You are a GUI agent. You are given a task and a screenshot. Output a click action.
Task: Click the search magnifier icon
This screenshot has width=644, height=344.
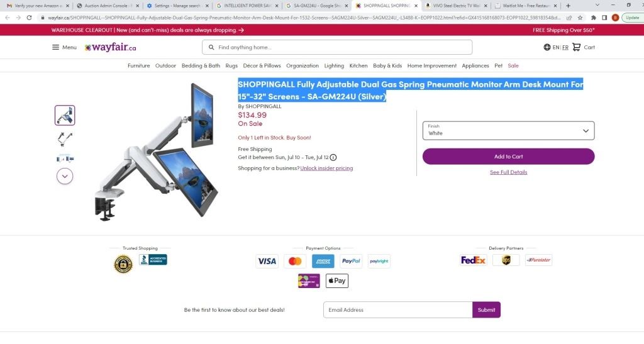(211, 47)
